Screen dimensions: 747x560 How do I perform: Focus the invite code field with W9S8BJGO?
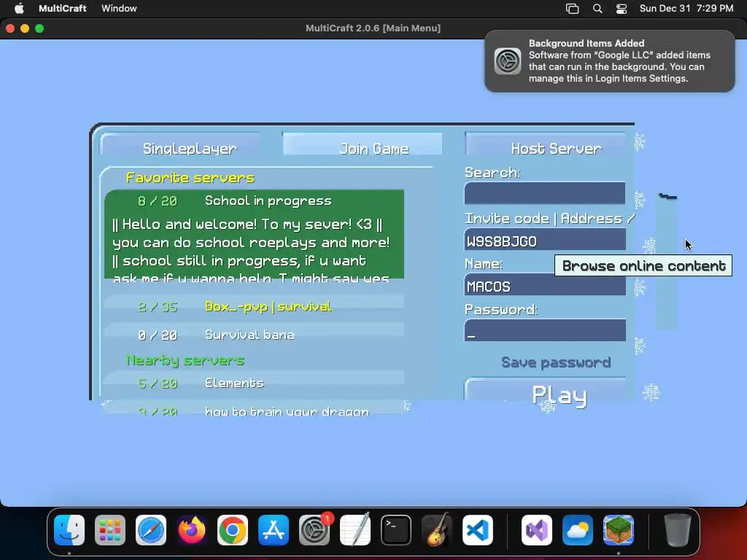[545, 239]
